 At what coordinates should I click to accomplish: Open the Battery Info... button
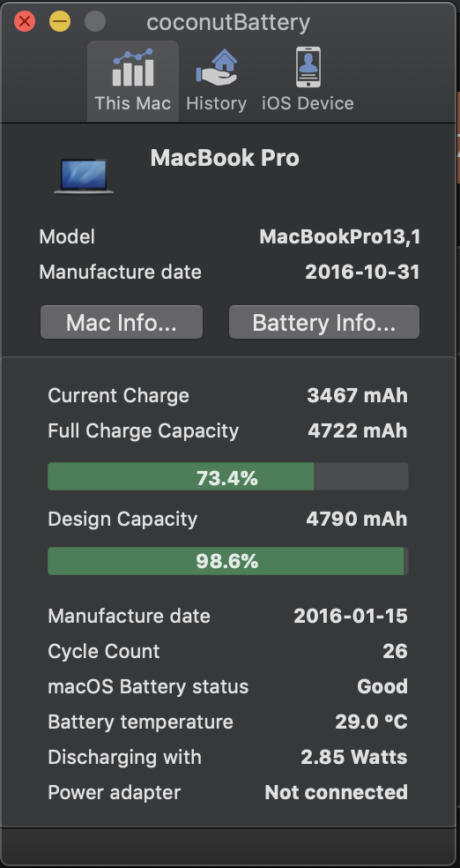(324, 322)
